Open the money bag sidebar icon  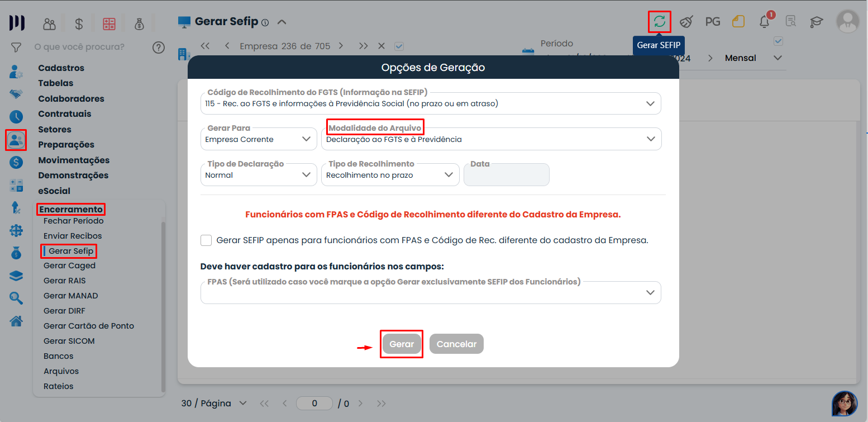point(16,253)
